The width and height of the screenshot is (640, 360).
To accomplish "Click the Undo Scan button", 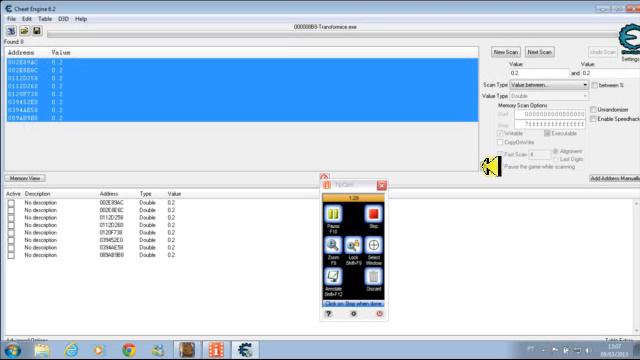I will pyautogui.click(x=603, y=52).
